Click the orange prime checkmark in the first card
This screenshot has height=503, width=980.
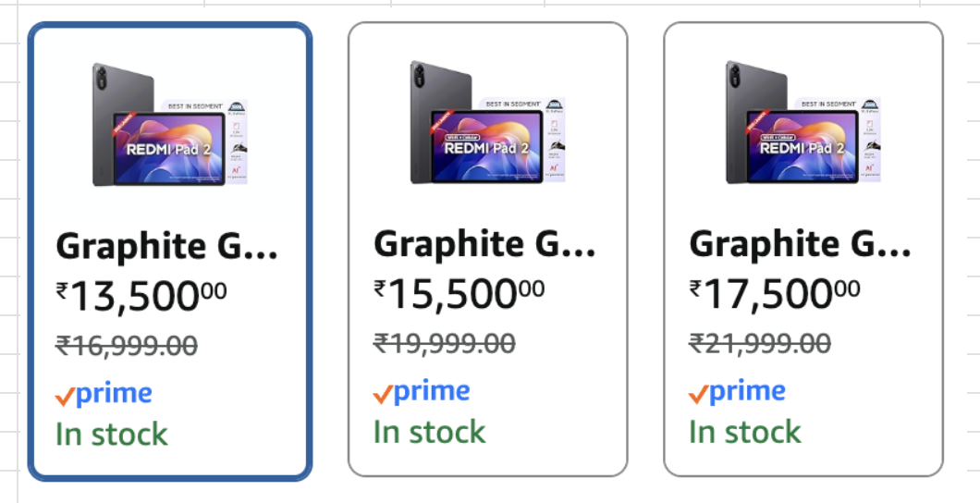pos(65,397)
